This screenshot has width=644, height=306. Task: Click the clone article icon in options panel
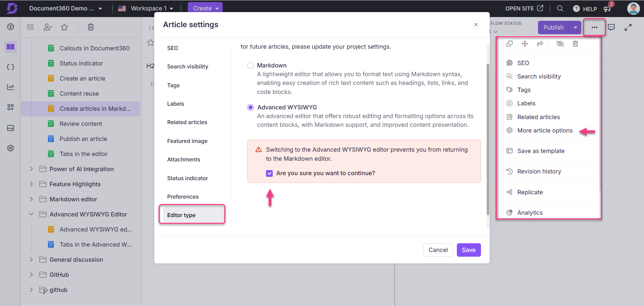509,44
